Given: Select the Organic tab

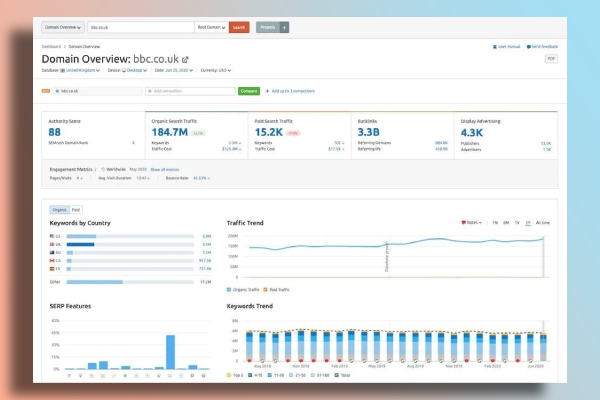Looking at the screenshot, I should 59,210.
